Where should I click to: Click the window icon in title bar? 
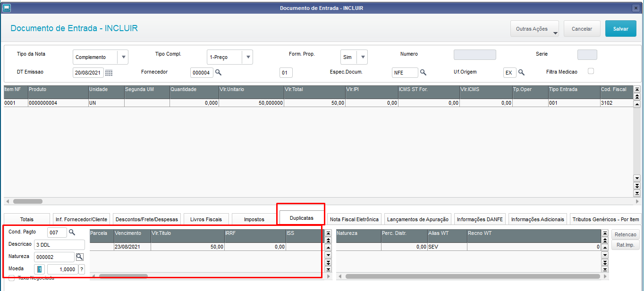point(7,8)
